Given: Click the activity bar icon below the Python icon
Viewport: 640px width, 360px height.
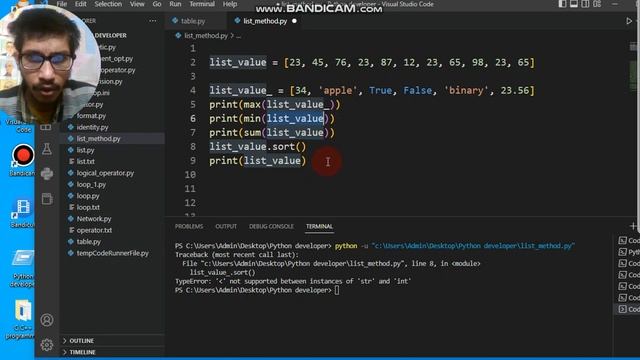Looking at the screenshot, I should pos(47,199).
